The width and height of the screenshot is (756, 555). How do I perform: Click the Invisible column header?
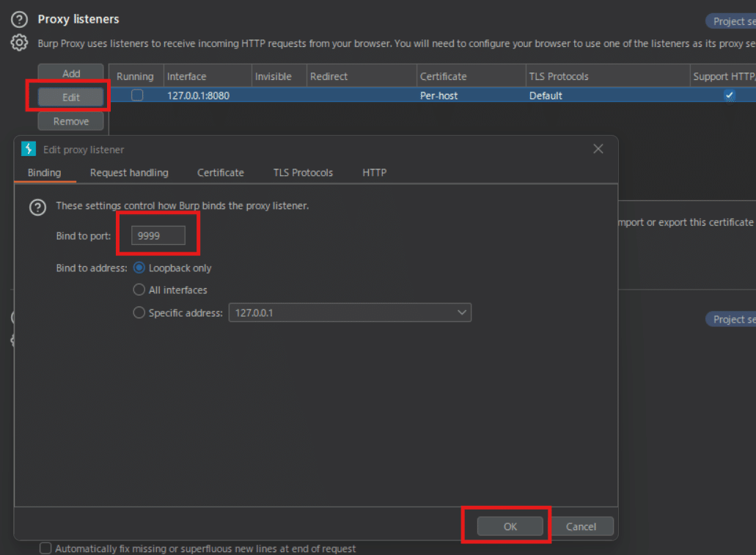point(279,76)
